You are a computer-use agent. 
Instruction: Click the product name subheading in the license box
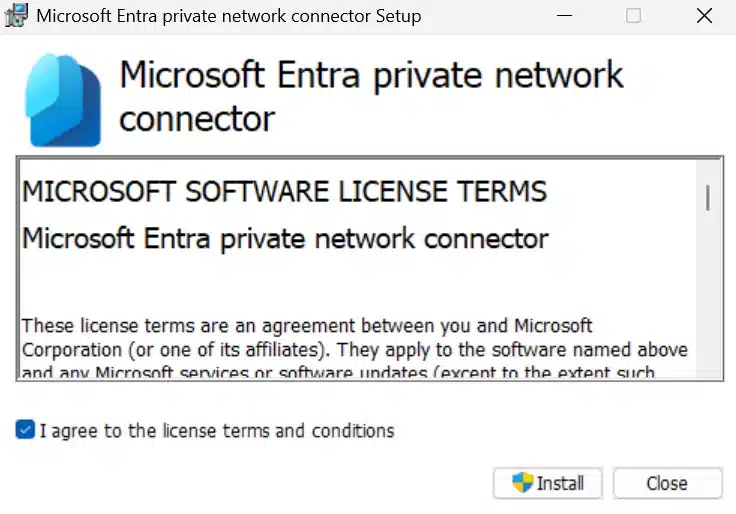pos(285,239)
